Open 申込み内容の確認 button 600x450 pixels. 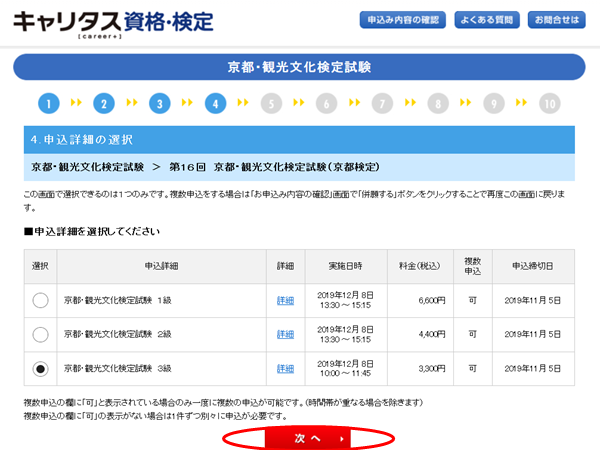coord(403,20)
